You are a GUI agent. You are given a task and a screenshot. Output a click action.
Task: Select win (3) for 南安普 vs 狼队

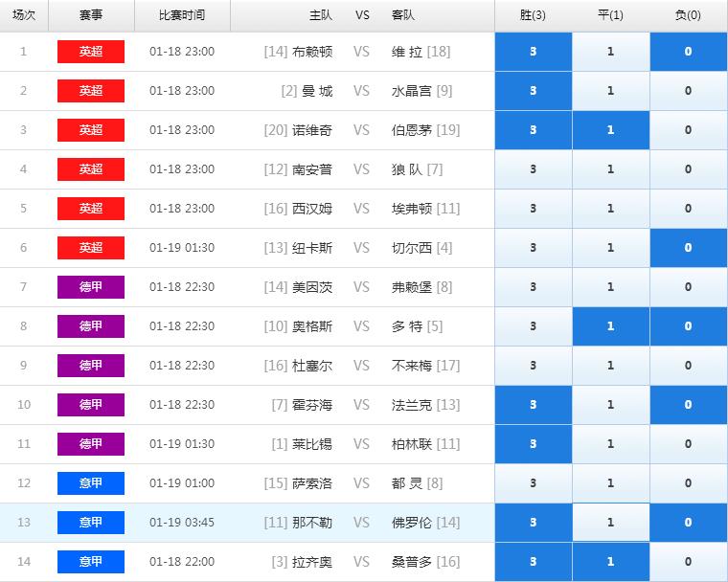pyautogui.click(x=533, y=168)
